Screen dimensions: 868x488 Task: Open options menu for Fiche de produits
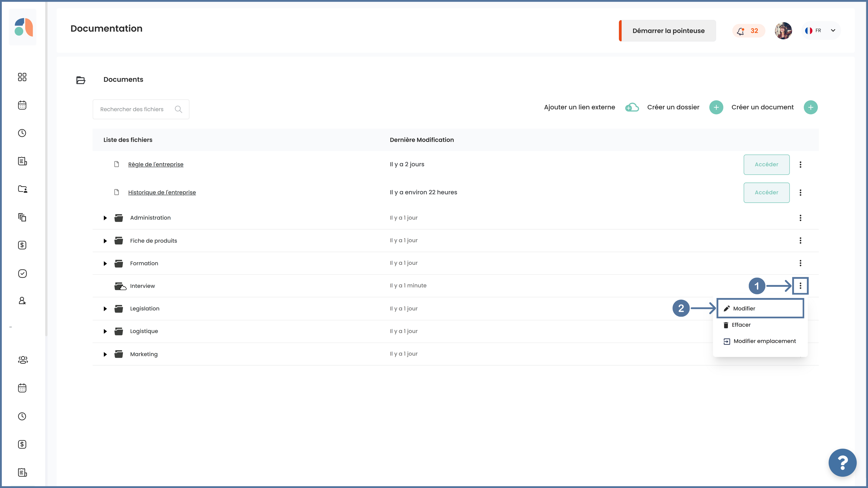click(x=800, y=240)
